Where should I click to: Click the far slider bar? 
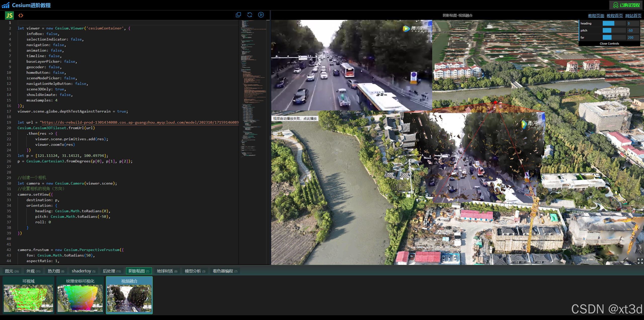coord(614,38)
